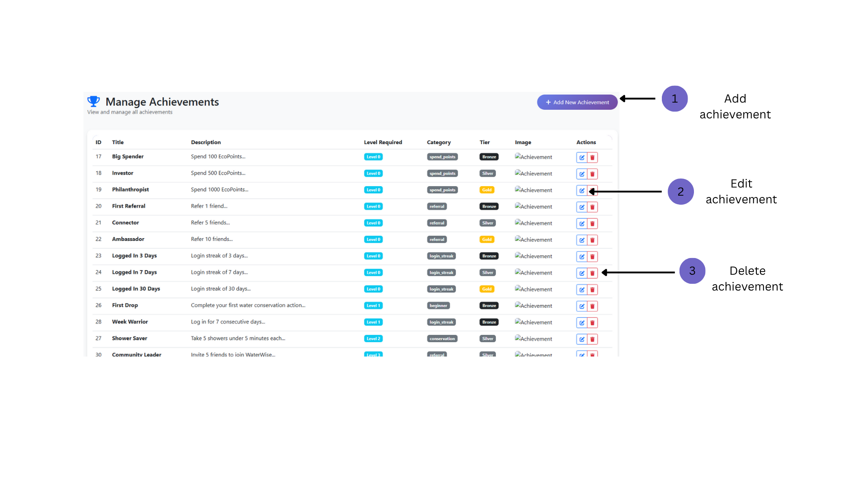Edit the Investor achievement
Screen dimensions: 868x488
pos(582,174)
